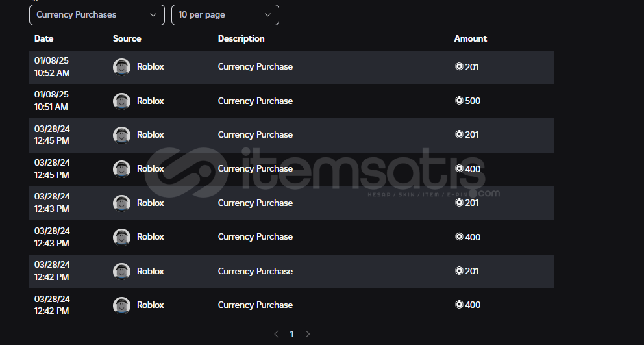Click Currency Purchase description in 12:45 PM 201 row
The width and height of the screenshot is (644, 345).
coord(255,135)
